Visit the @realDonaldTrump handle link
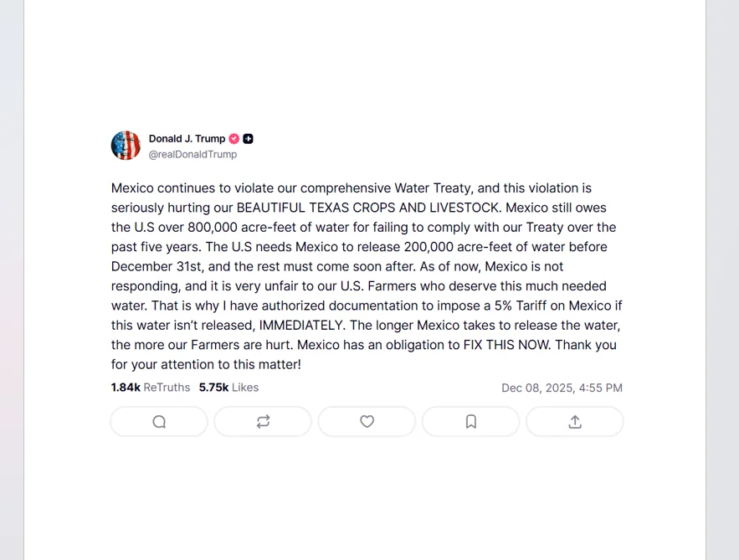 [x=192, y=154]
